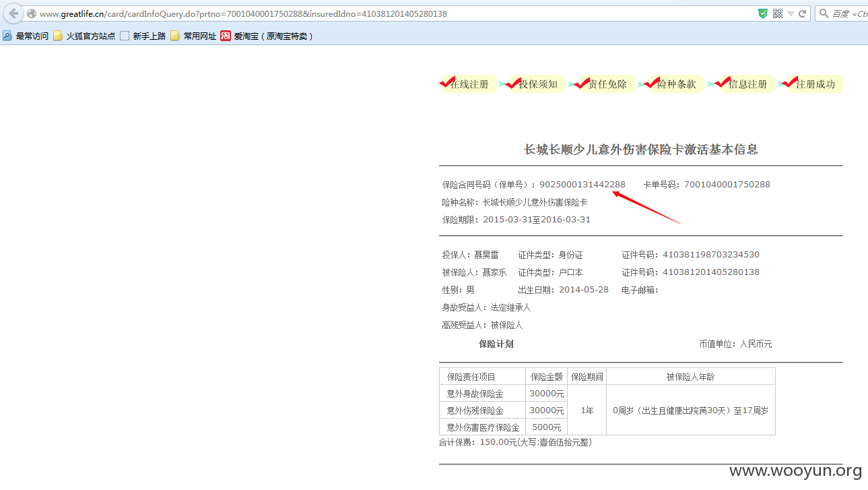Screen dimensions: 868x490
Task: Click the heading 长城长顺少儿意外伤害保险卡激活基本信息
Action: pos(641,150)
